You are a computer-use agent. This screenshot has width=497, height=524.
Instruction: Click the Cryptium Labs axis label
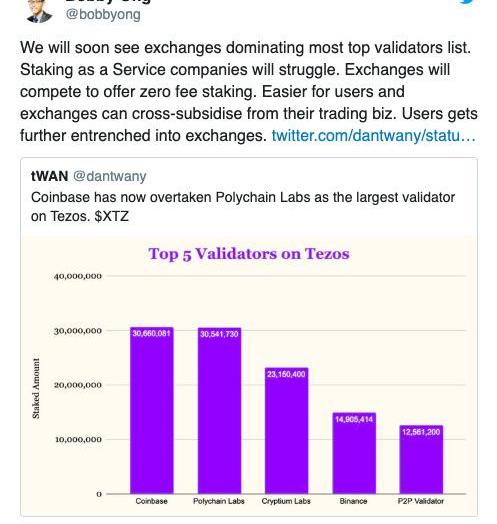click(286, 501)
